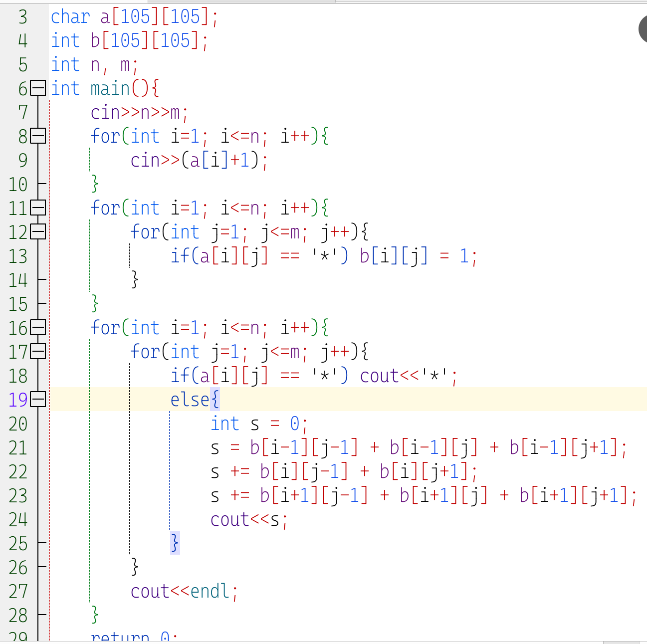Viewport: 647px width, 644px height.
Task: Fold the inner j-loop at line 12
Action: coord(38,232)
